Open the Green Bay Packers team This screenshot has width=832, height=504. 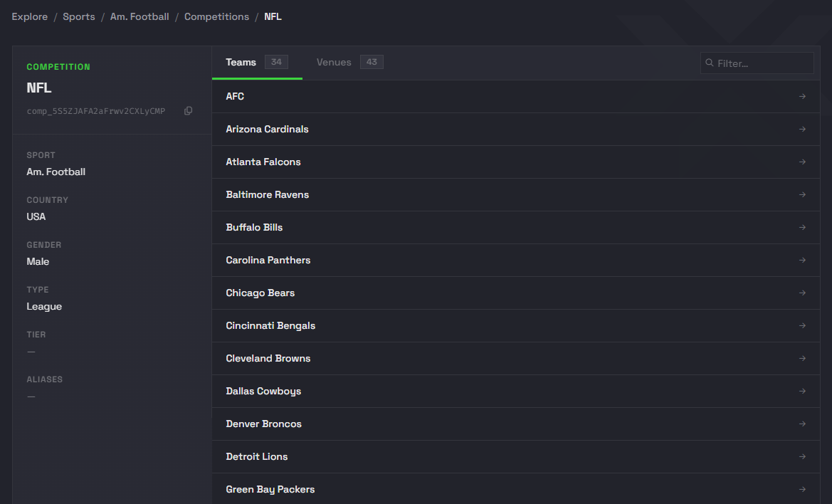pyautogui.click(x=516, y=488)
